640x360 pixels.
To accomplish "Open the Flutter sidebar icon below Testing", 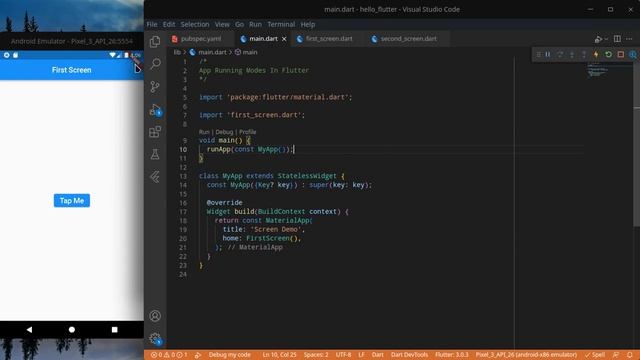I will click(x=155, y=176).
